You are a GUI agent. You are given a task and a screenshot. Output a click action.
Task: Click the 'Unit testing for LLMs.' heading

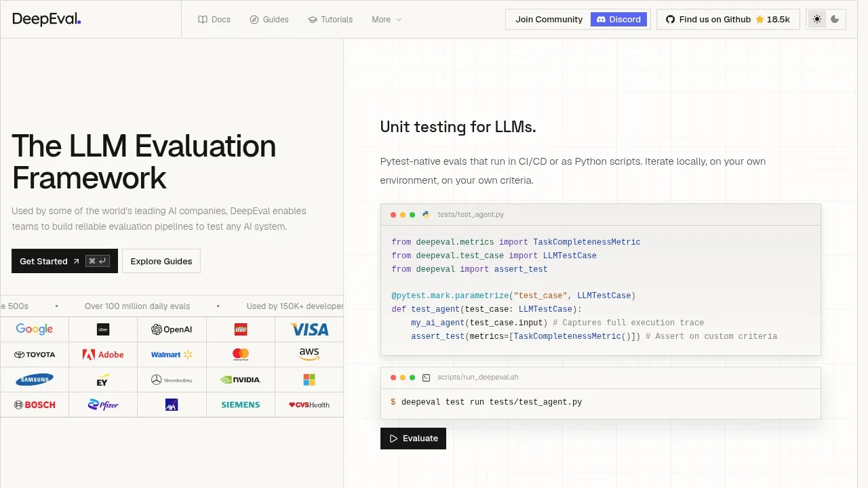click(458, 127)
